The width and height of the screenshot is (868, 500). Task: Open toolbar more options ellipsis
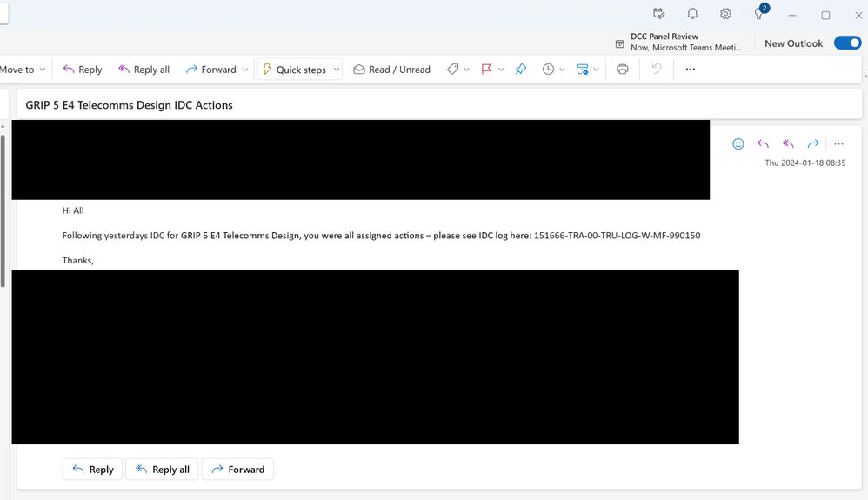pos(691,70)
